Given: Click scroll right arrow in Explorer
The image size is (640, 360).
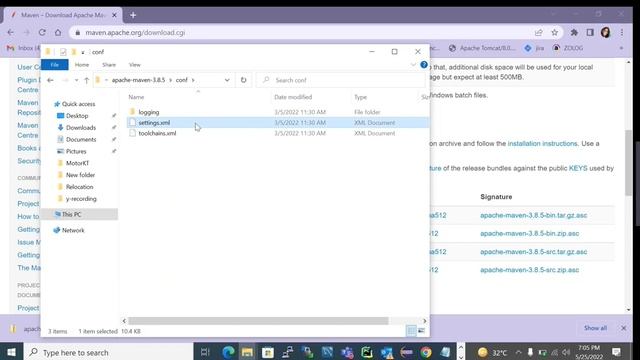Looking at the screenshot, I should click(424, 321).
